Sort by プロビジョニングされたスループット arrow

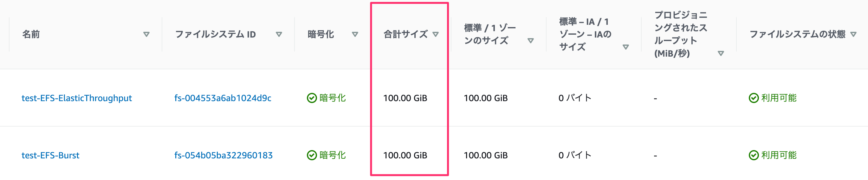721,54
